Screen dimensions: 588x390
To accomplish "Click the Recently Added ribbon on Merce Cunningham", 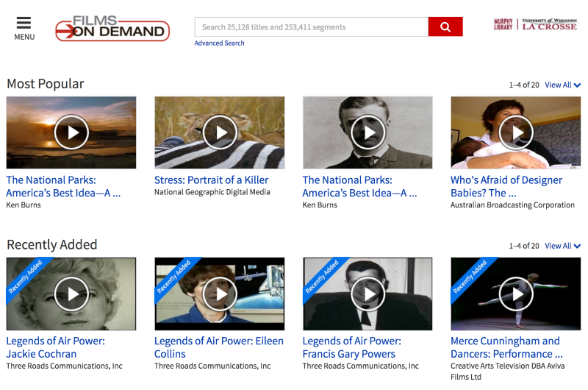I will [470, 277].
